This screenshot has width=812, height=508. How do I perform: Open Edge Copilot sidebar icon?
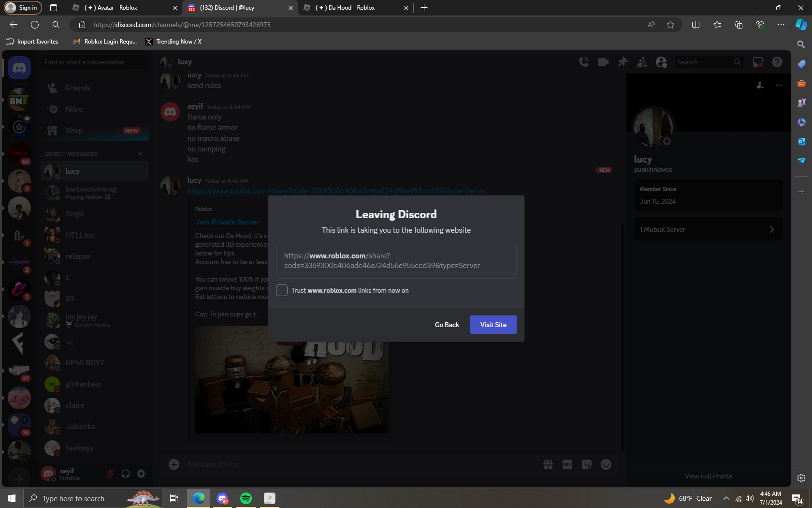[801, 25]
